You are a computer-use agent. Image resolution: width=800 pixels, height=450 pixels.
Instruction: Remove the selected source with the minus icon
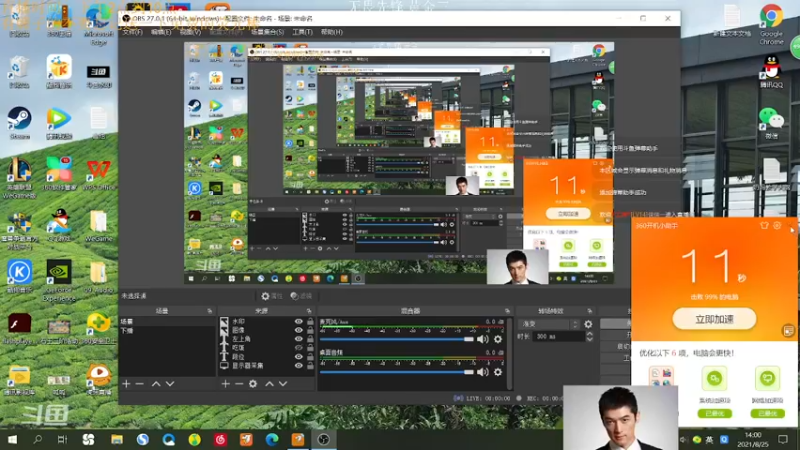(x=239, y=384)
